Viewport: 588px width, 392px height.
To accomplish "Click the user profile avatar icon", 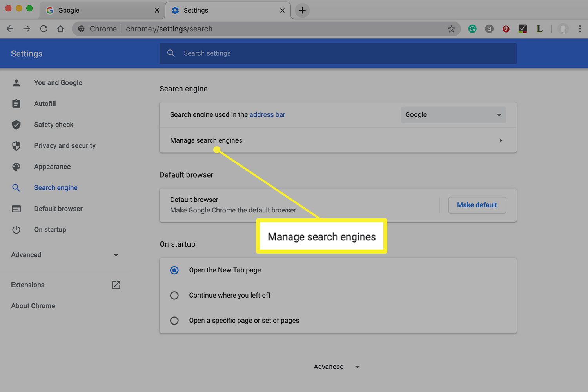I will tap(563, 29).
